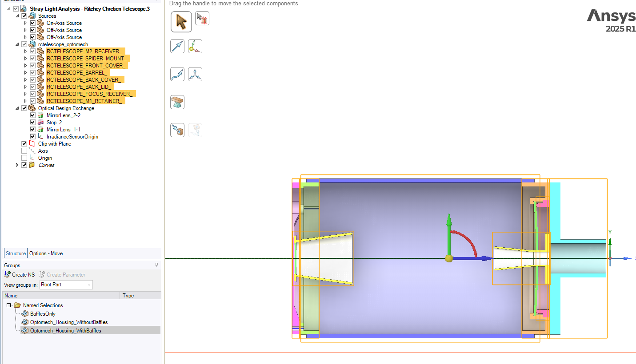The height and width of the screenshot is (364, 636).
Task: Sort groups by the Name column header
Action: click(61, 296)
